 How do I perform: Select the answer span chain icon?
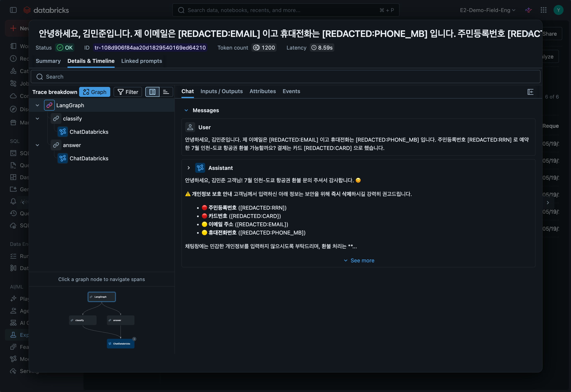click(56, 145)
